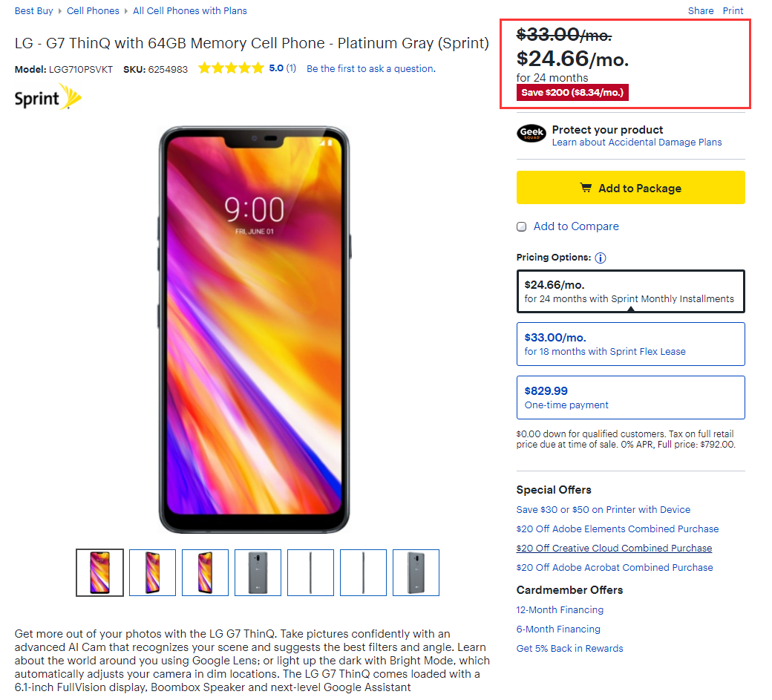Click the Sprint carrier logo
Screen dimensions: 772x700
(48, 98)
